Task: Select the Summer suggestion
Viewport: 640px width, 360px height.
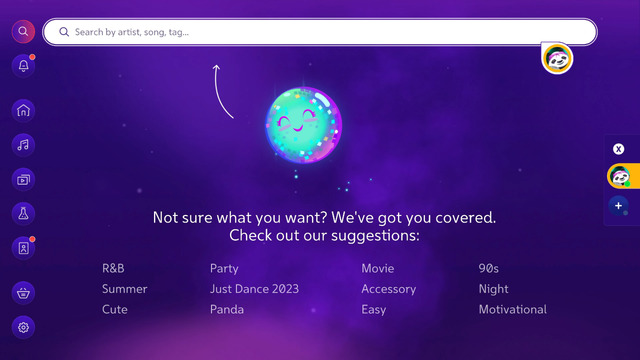Action: click(x=124, y=289)
